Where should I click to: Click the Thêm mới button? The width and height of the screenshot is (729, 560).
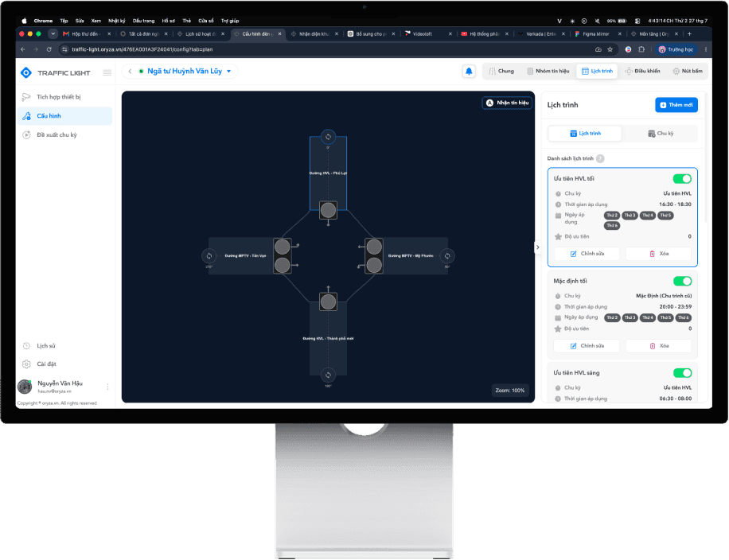tap(676, 105)
